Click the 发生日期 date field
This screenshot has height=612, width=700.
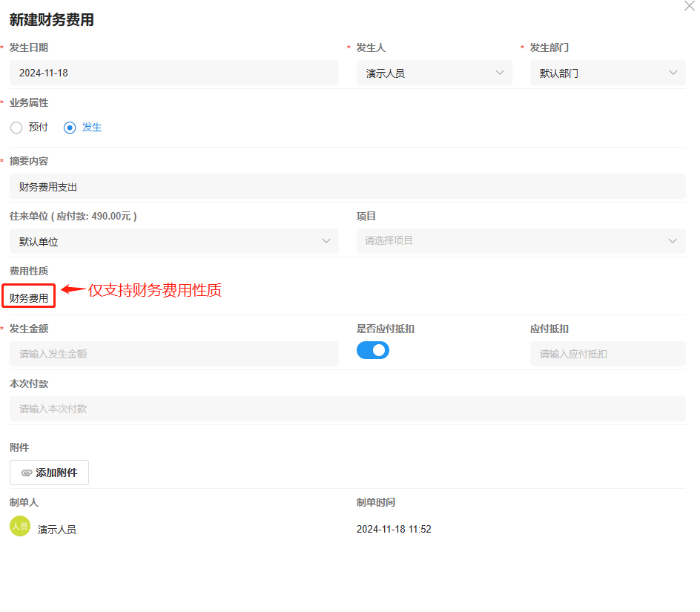coord(174,73)
